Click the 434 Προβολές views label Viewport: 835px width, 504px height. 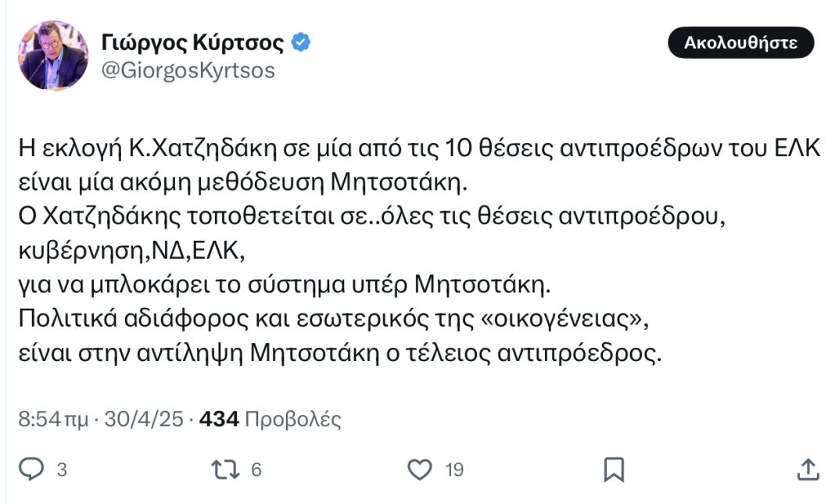pyautogui.click(x=275, y=420)
